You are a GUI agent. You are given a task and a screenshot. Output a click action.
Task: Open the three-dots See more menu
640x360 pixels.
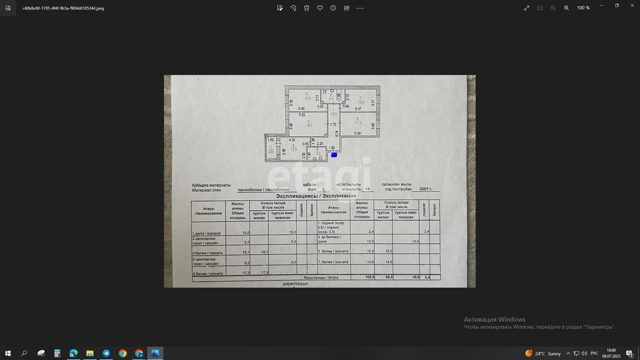(360, 8)
